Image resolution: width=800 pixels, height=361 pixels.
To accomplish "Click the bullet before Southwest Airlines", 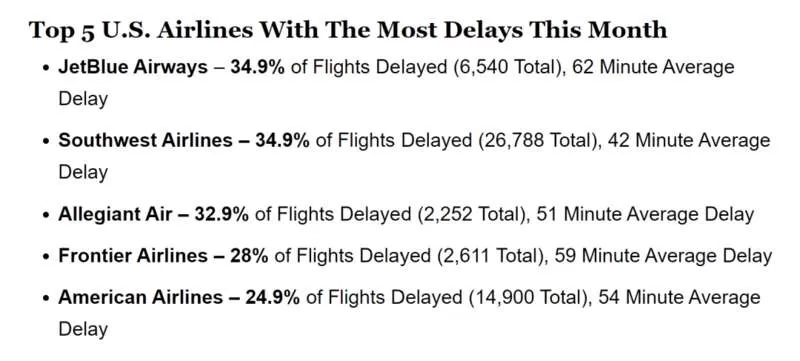I will (46, 141).
